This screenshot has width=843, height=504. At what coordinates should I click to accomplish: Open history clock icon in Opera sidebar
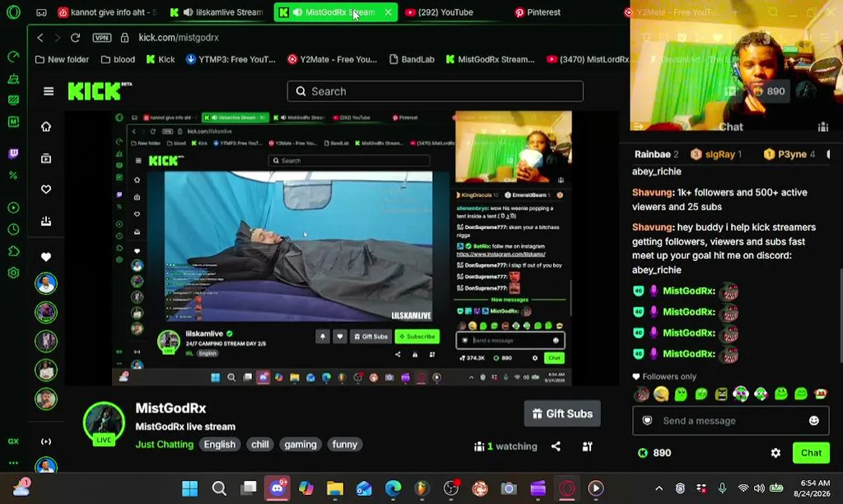point(13,230)
